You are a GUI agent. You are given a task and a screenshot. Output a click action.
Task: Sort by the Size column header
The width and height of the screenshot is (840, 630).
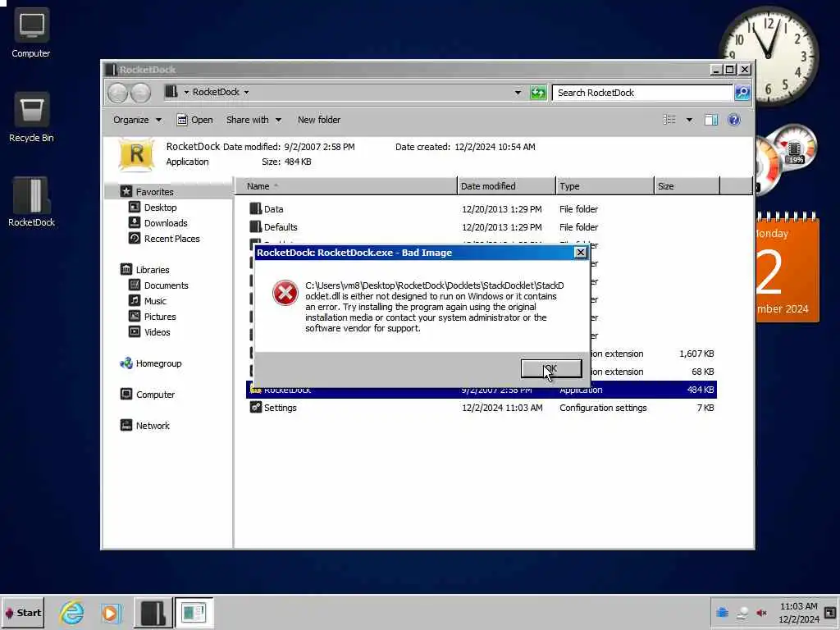pyautogui.click(x=687, y=186)
